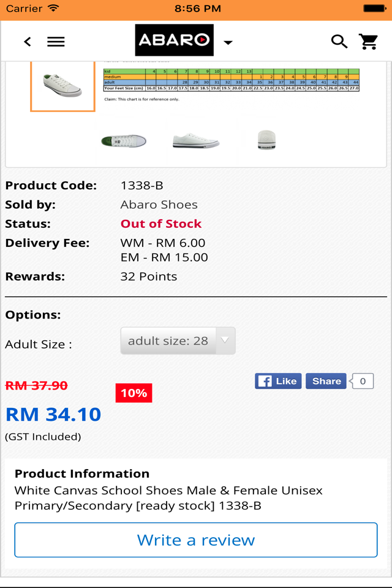Expand the dropdown arrow beside ABARO logo

pyautogui.click(x=228, y=42)
